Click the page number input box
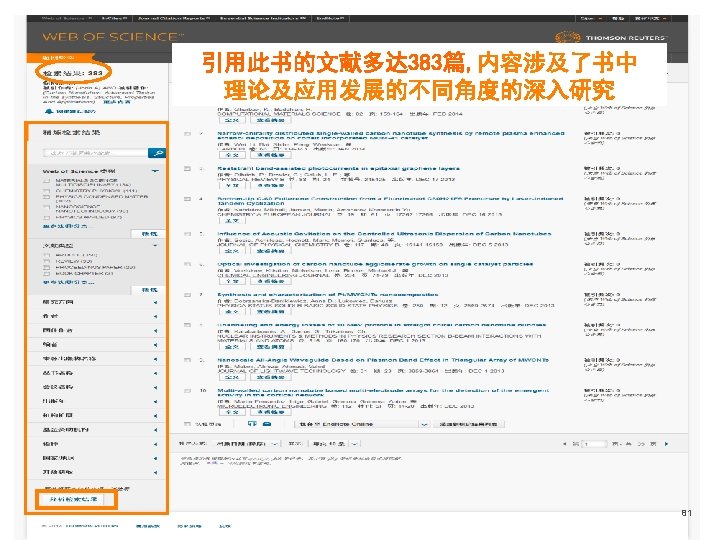Screen dimensions: 720x540 tap(594, 444)
